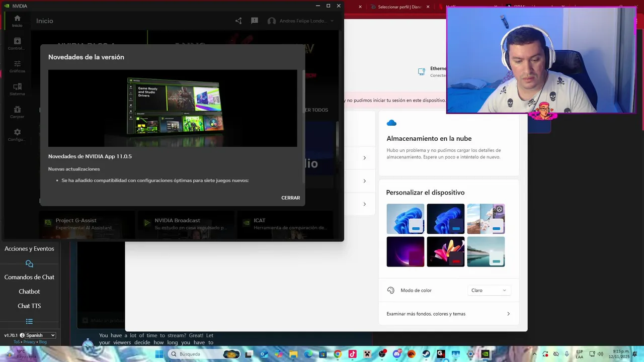
Task: Open Gráficos section in NVIDIA sidebar
Action: (x=17, y=67)
